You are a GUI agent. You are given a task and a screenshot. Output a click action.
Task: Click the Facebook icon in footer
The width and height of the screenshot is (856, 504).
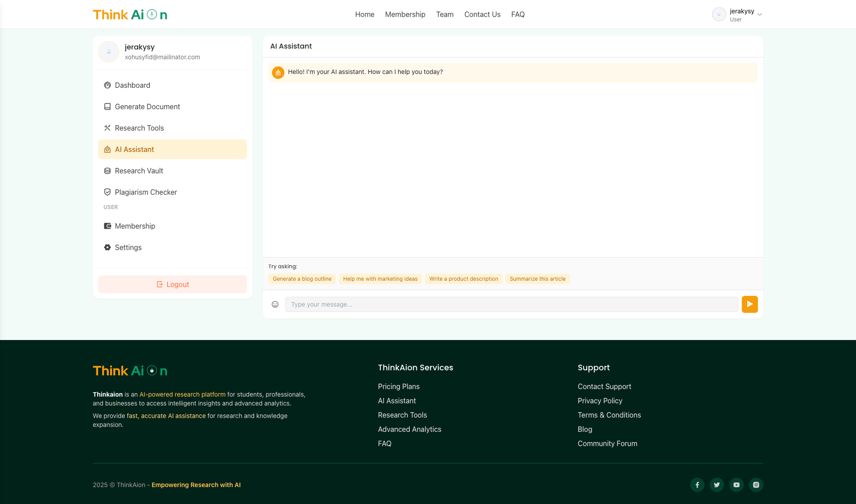697,485
